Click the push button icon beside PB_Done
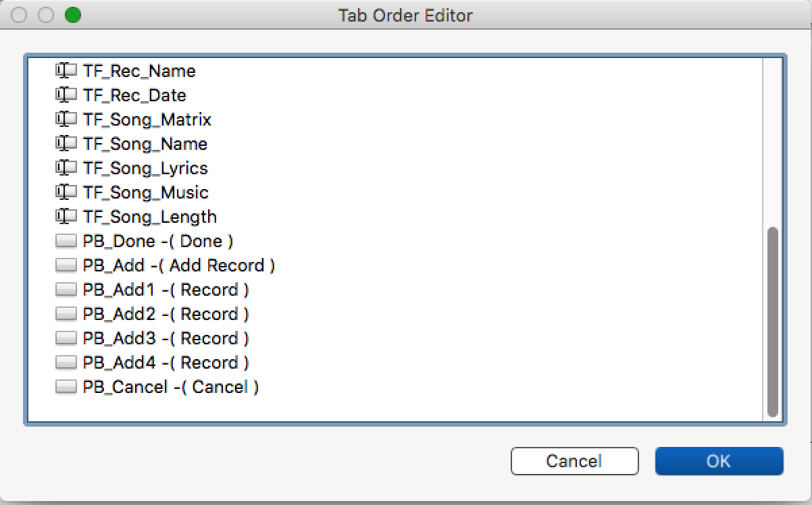Image resolution: width=812 pixels, height=505 pixels. (66, 241)
